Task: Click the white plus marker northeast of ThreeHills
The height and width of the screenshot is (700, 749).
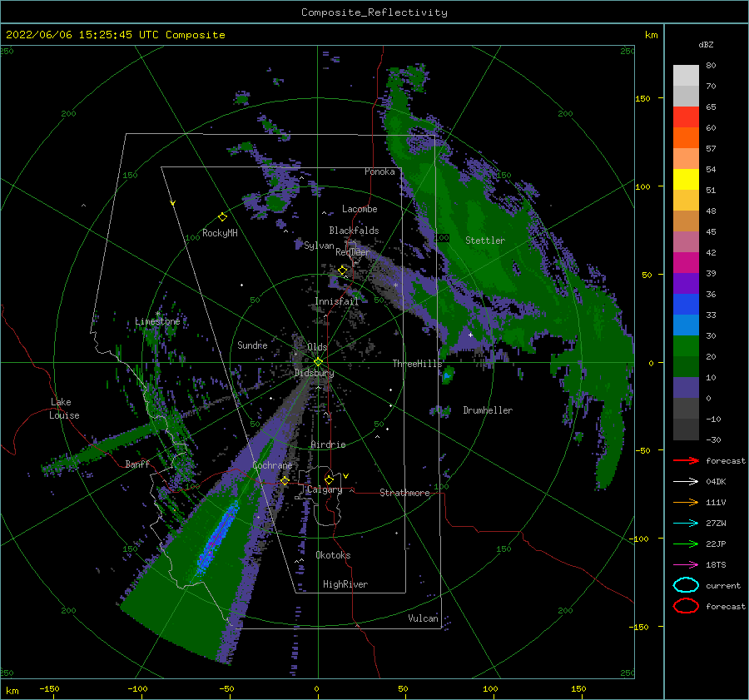Action: [470, 335]
